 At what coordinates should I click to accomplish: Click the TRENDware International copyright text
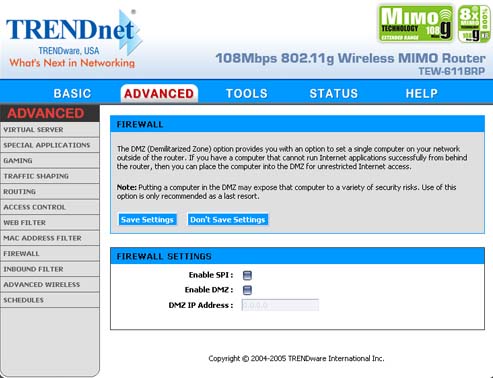pyautogui.click(x=296, y=359)
